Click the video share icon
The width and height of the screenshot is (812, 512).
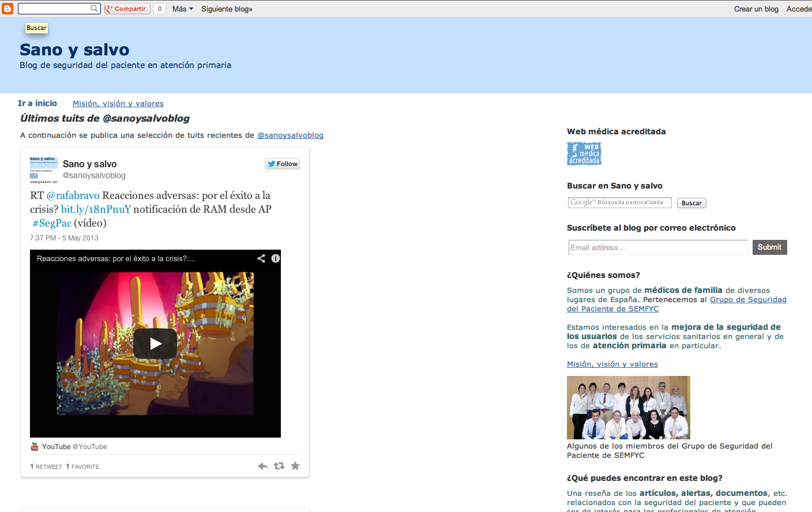click(261, 258)
